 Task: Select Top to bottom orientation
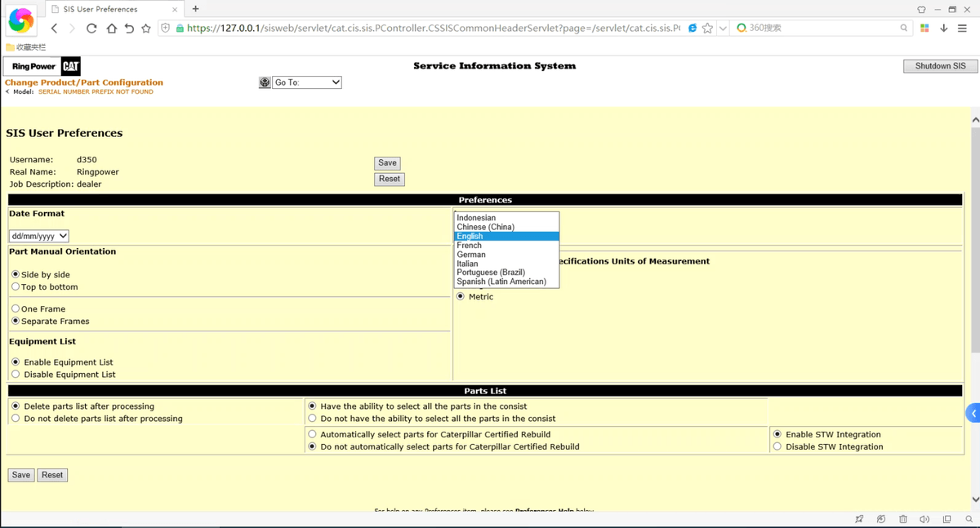pyautogui.click(x=16, y=287)
